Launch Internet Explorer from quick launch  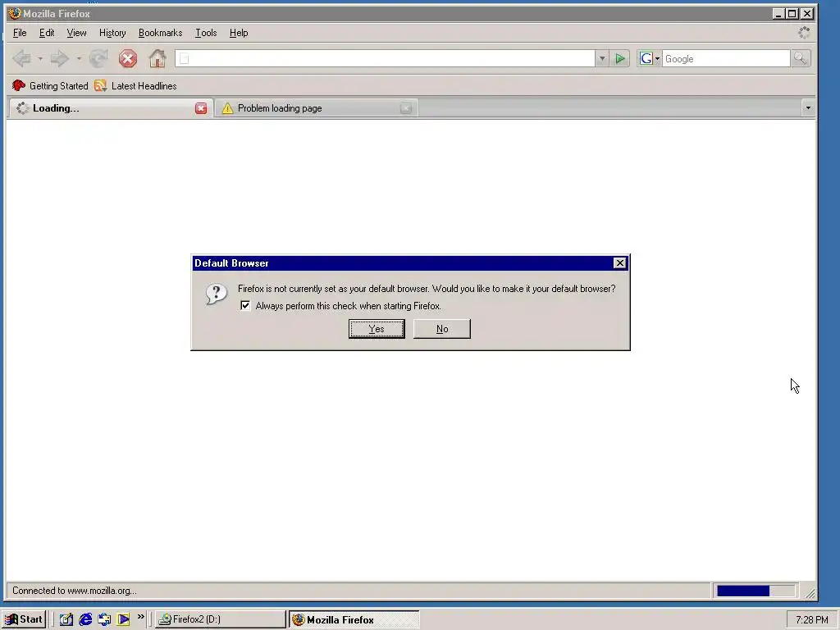click(x=85, y=619)
